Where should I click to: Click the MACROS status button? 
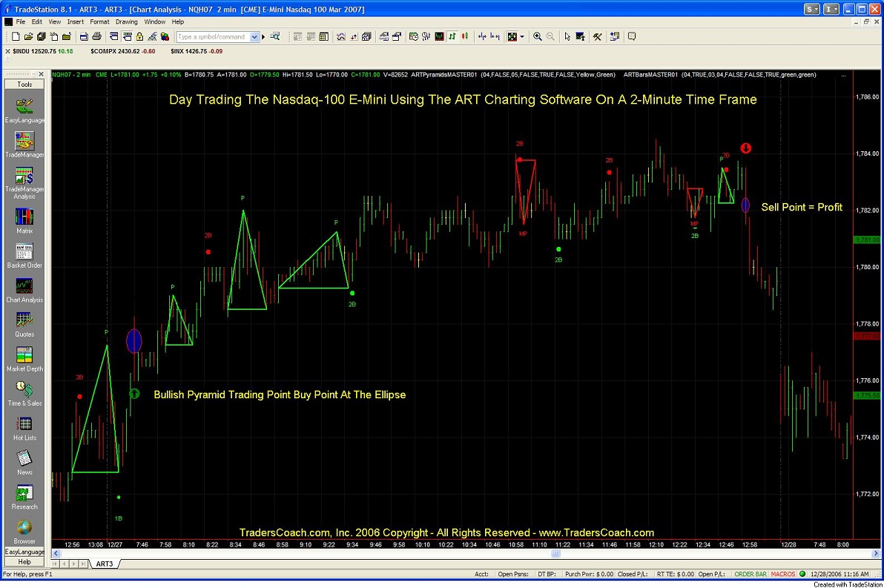click(x=782, y=574)
